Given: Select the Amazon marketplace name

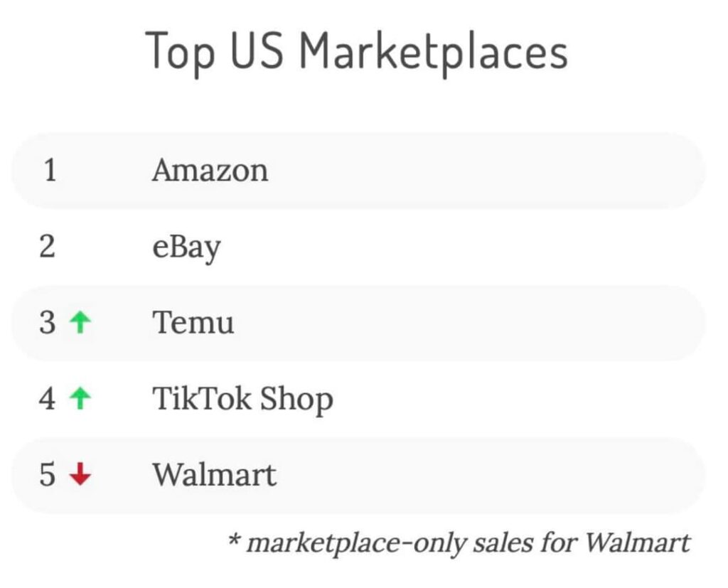Looking at the screenshot, I should pos(210,171).
